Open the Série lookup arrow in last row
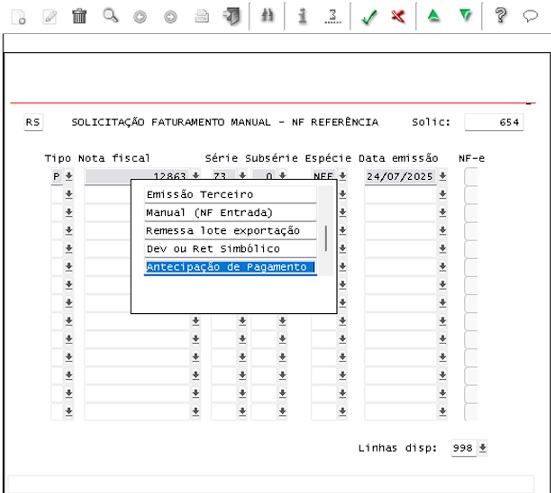 click(x=242, y=411)
